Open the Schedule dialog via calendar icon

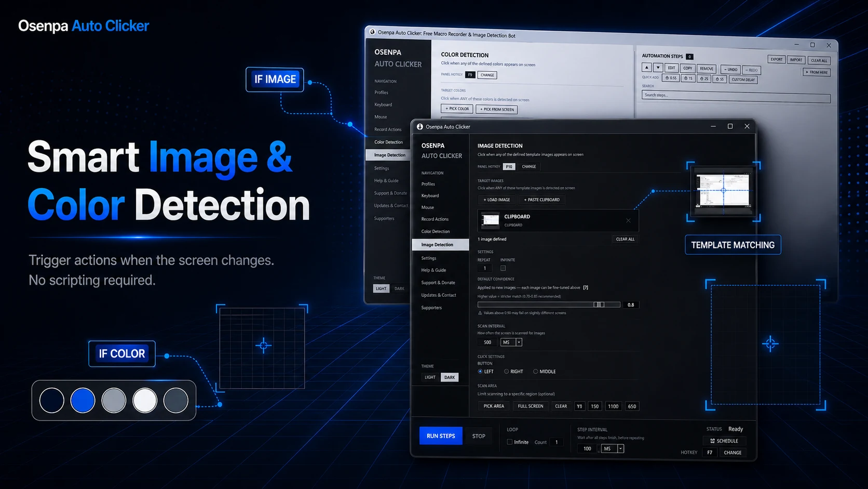point(724,440)
